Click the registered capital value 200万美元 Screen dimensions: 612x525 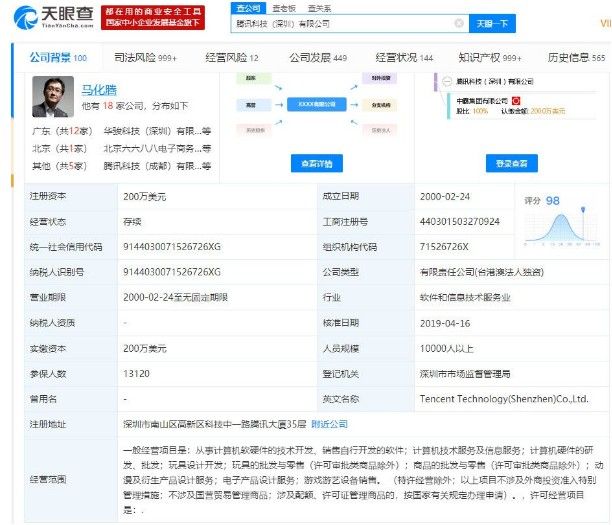145,197
